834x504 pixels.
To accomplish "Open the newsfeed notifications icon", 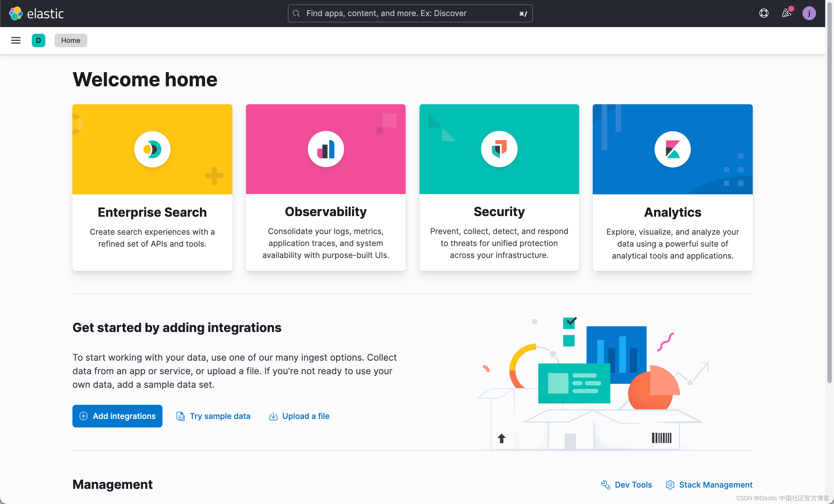I will (x=786, y=13).
